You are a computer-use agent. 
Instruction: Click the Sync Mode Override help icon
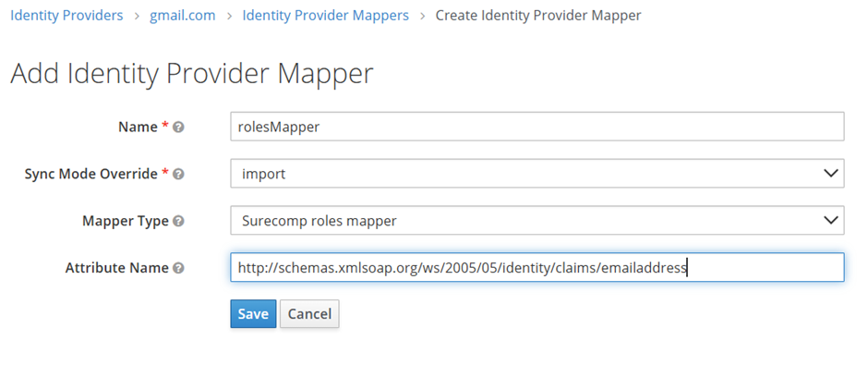178,174
